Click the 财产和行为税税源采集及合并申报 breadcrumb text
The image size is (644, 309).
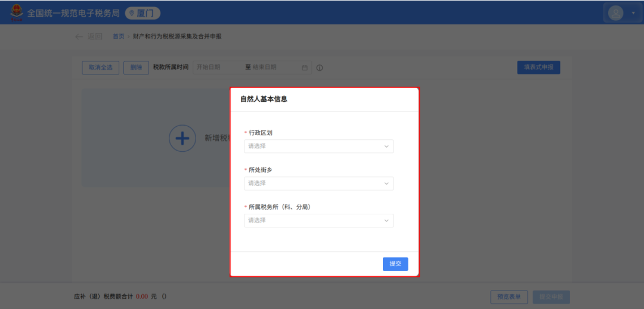tap(177, 36)
